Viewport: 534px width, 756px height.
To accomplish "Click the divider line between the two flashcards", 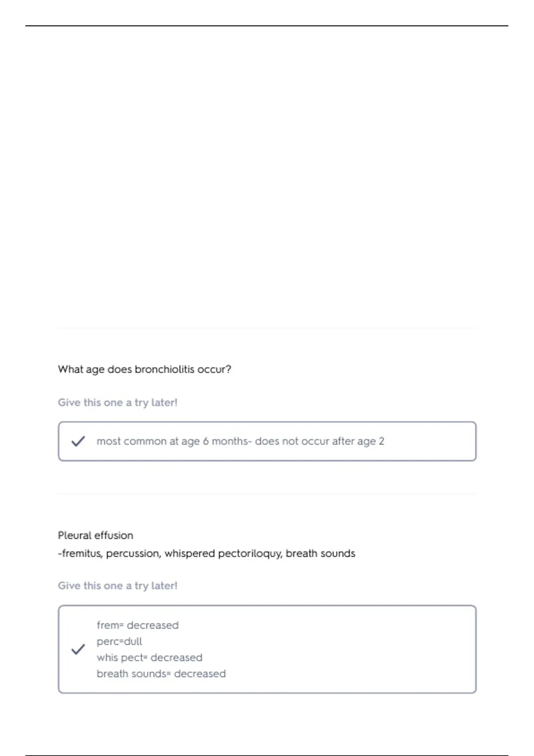I will (x=267, y=494).
